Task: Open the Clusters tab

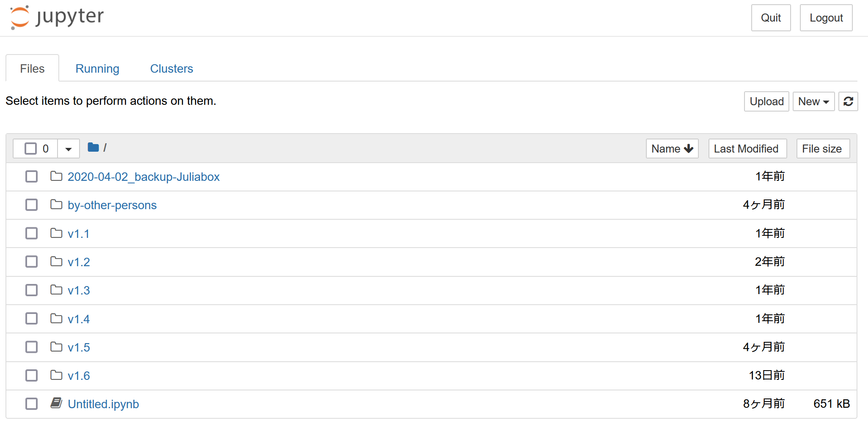Action: tap(171, 68)
